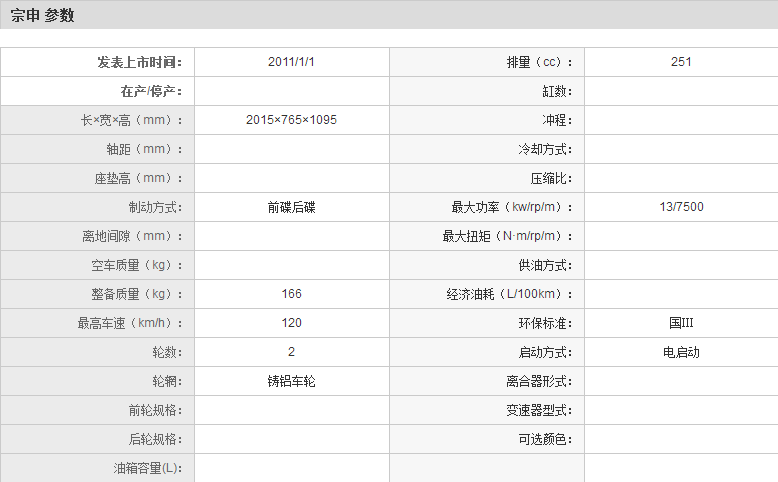Select the 2011/1/1 launch date value
778x482 pixels.
click(291, 62)
